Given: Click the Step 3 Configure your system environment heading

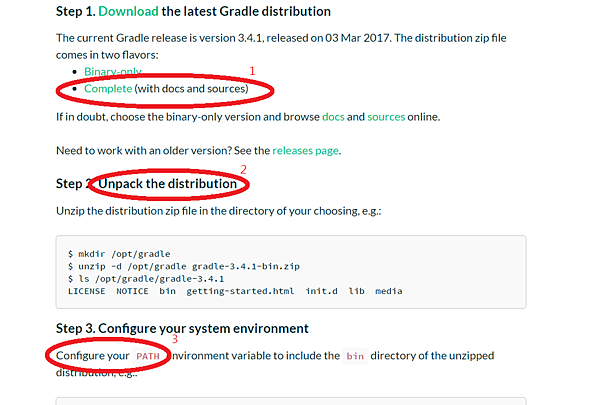Looking at the screenshot, I should click(x=182, y=328).
